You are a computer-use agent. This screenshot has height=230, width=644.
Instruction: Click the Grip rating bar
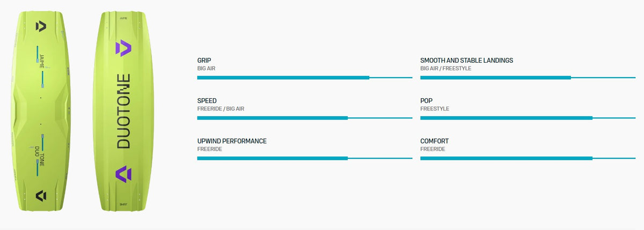[305, 78]
